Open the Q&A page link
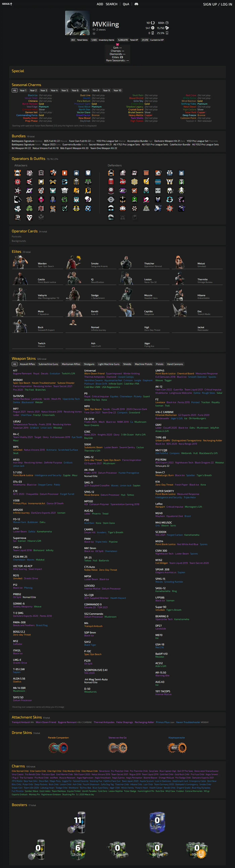The width and height of the screenshot is (235, 868). (x=126, y=4)
